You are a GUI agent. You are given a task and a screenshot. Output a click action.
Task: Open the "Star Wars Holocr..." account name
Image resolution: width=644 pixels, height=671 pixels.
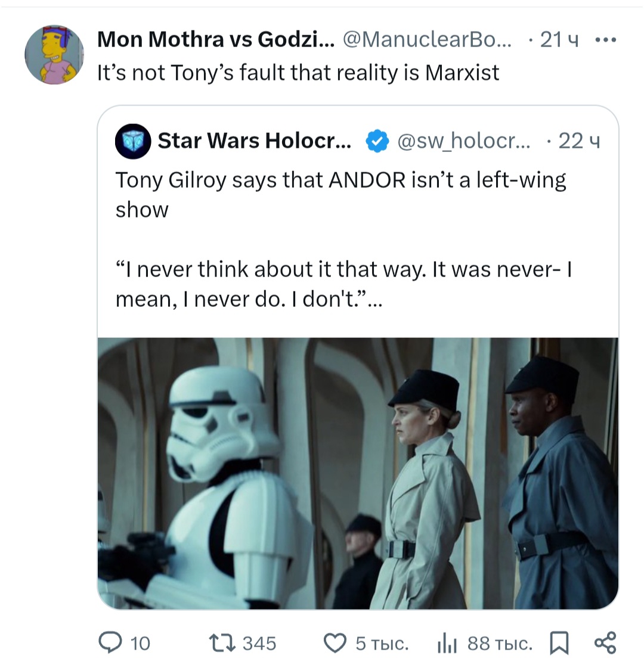(x=254, y=141)
